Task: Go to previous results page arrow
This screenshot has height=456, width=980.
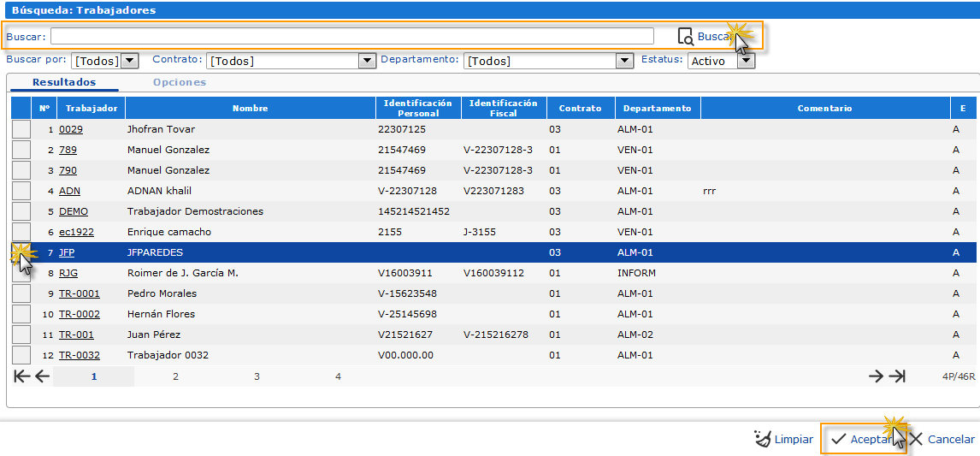Action: 42,376
